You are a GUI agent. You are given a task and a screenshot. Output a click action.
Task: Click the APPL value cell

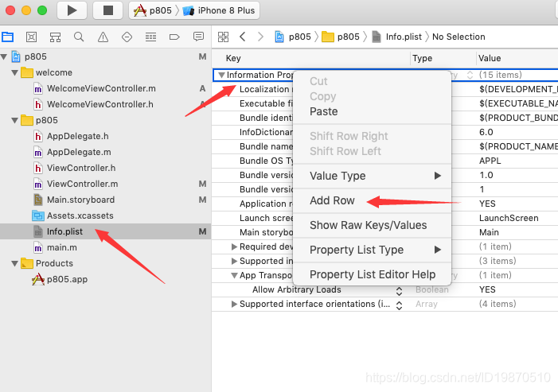490,161
